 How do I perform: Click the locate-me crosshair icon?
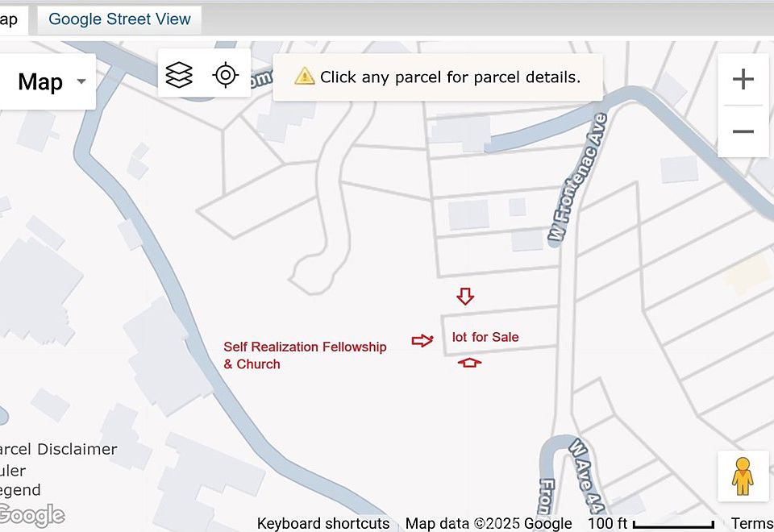(x=225, y=75)
